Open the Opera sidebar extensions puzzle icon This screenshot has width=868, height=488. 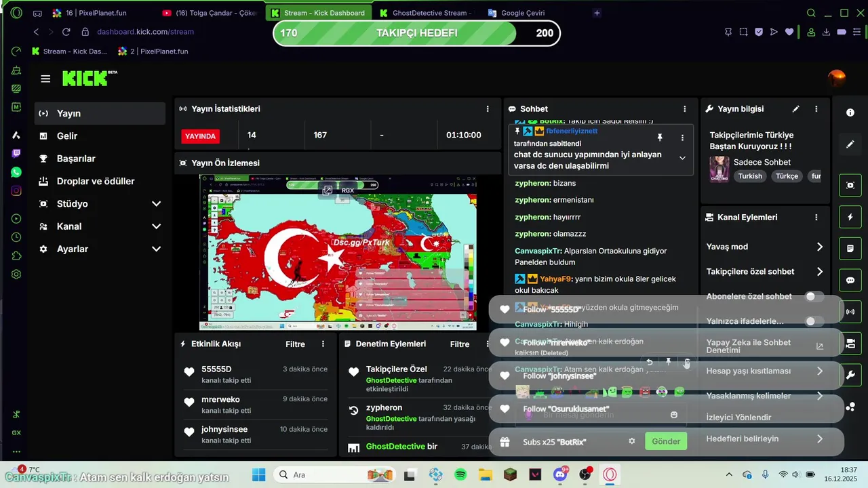point(16,256)
